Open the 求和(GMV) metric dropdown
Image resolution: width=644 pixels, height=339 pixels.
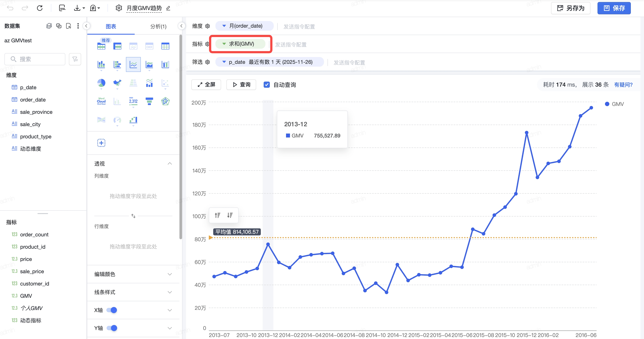click(224, 44)
